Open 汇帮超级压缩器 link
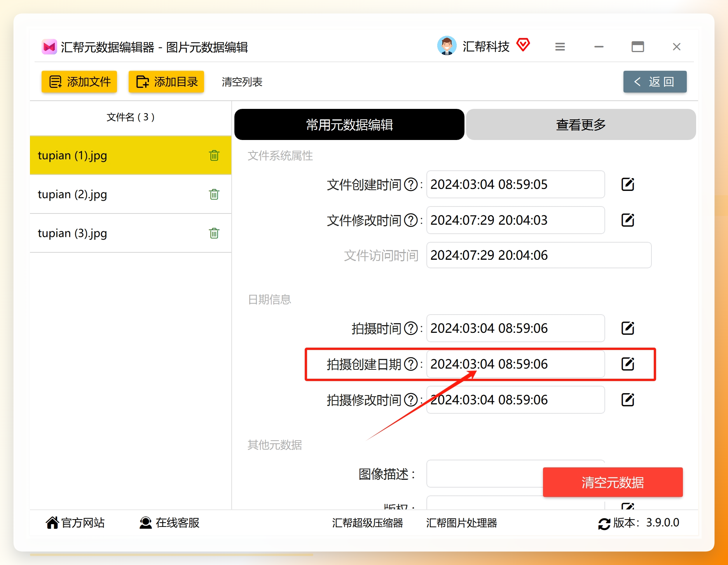728x565 pixels. (x=367, y=523)
